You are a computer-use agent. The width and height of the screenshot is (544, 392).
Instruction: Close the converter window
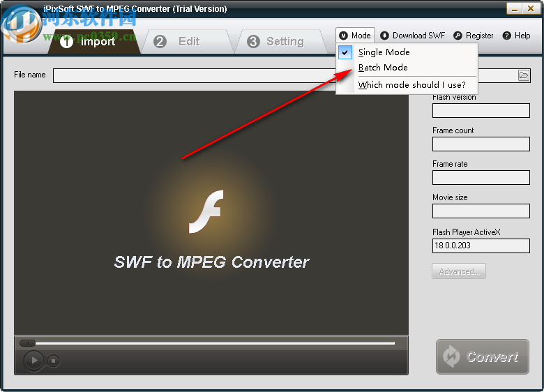(x=531, y=8)
